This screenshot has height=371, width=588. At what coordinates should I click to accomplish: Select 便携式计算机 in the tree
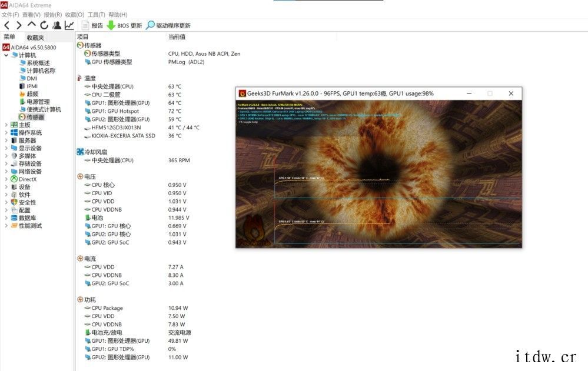[x=44, y=109]
